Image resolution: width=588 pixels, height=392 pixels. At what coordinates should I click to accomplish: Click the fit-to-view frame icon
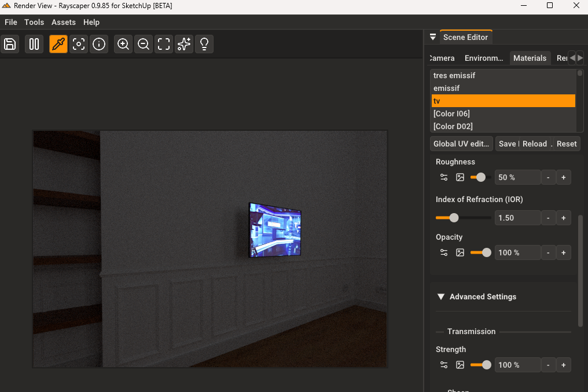tap(164, 44)
